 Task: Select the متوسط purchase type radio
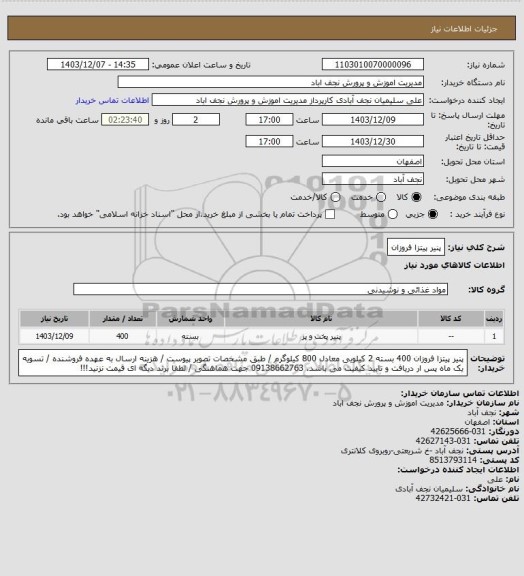click(x=393, y=214)
